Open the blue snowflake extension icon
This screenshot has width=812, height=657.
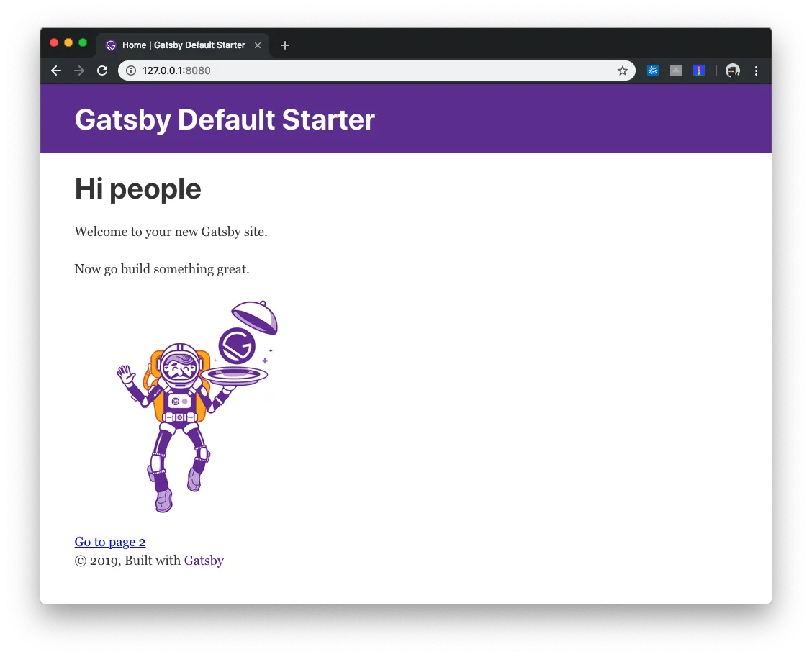point(652,71)
